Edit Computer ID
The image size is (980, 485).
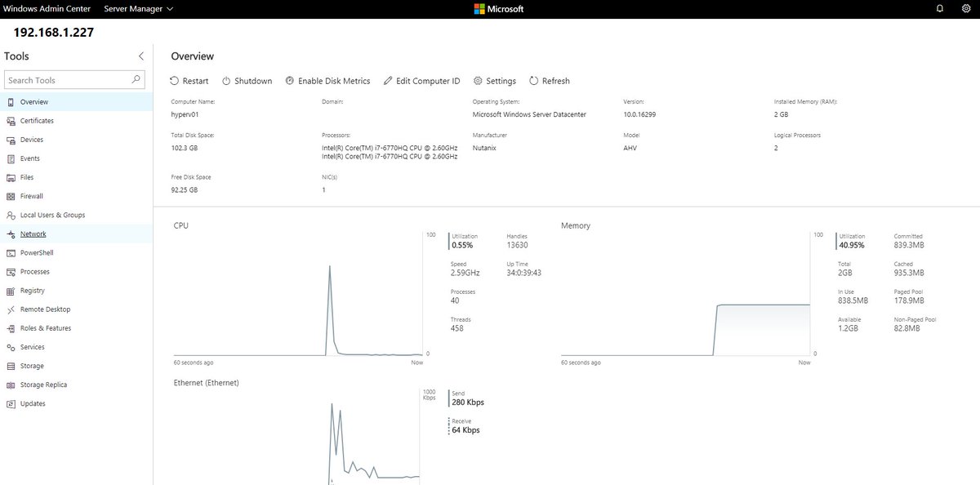pos(421,81)
